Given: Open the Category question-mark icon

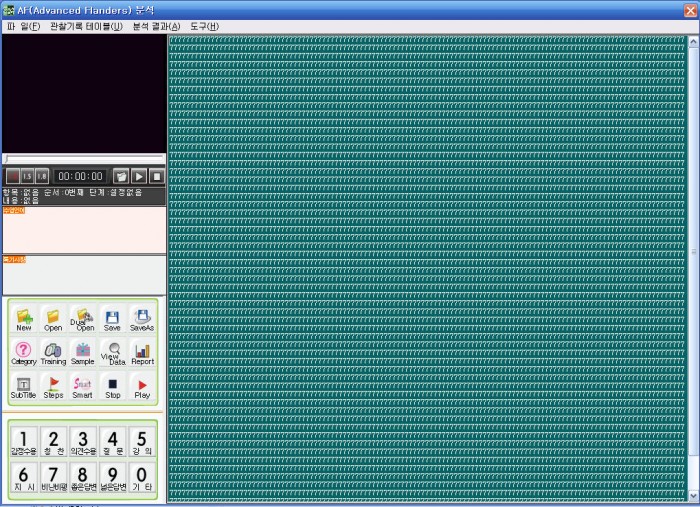Looking at the screenshot, I should click(x=24, y=353).
